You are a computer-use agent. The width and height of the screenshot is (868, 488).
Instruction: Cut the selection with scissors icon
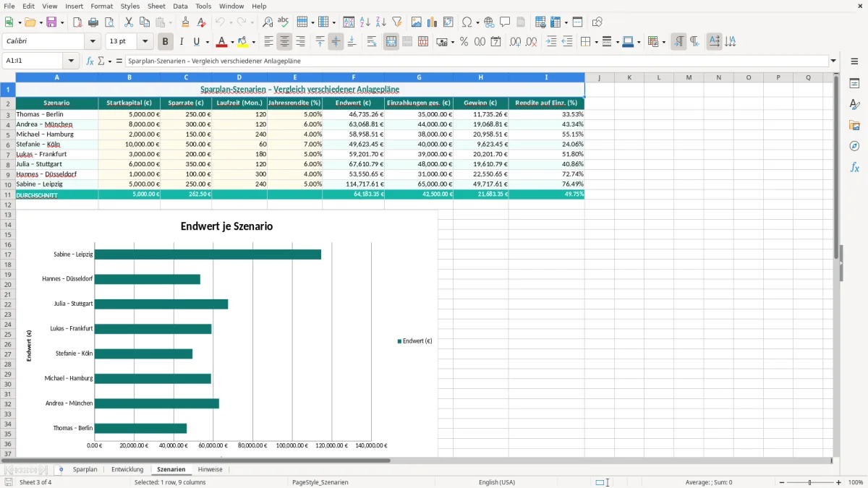click(129, 22)
